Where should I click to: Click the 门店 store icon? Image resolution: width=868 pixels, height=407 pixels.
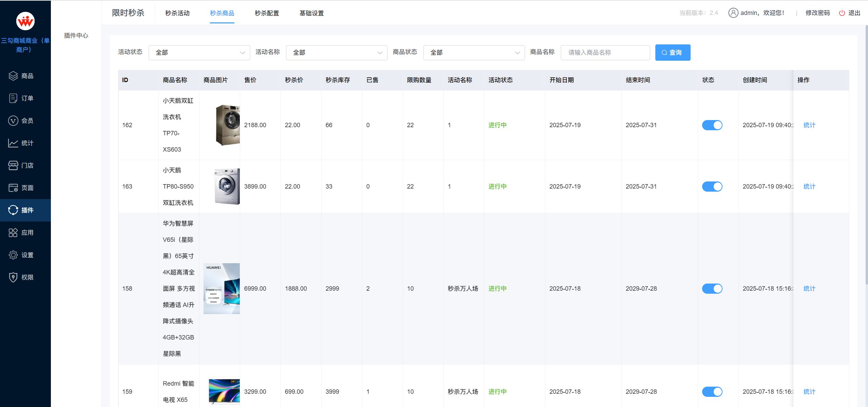[13, 166]
